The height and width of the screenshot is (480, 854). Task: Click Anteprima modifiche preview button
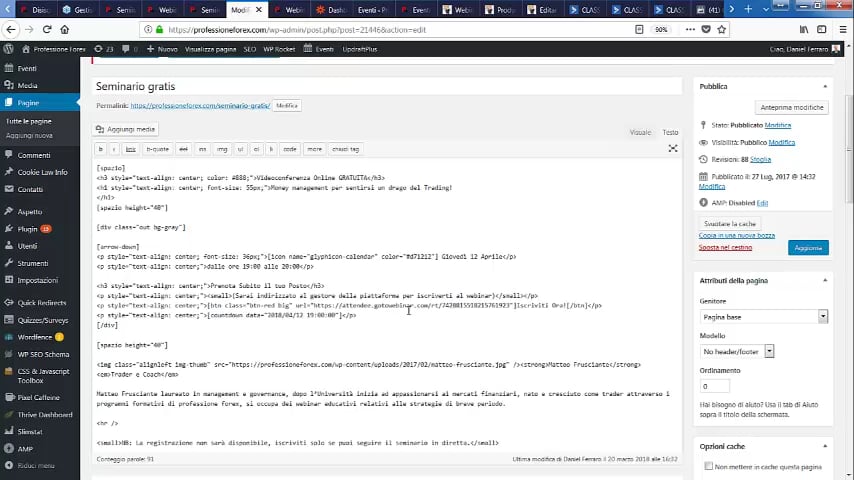click(x=792, y=107)
